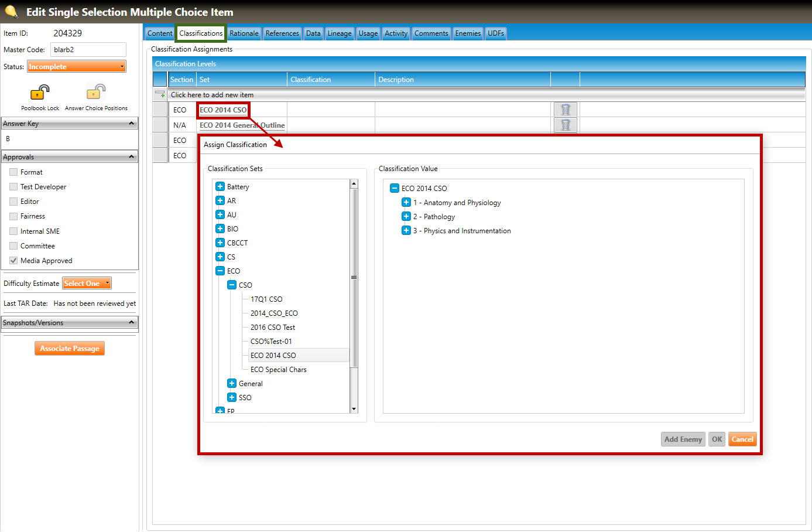Expand the Battery classification set

coord(220,186)
